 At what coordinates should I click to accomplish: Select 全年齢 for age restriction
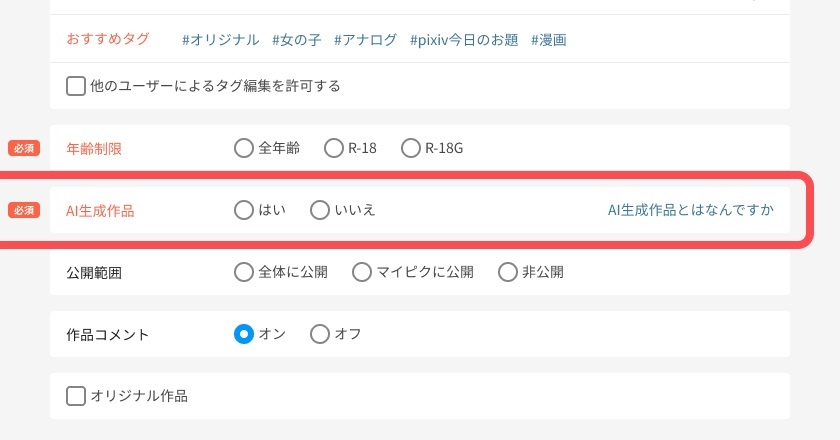243,148
